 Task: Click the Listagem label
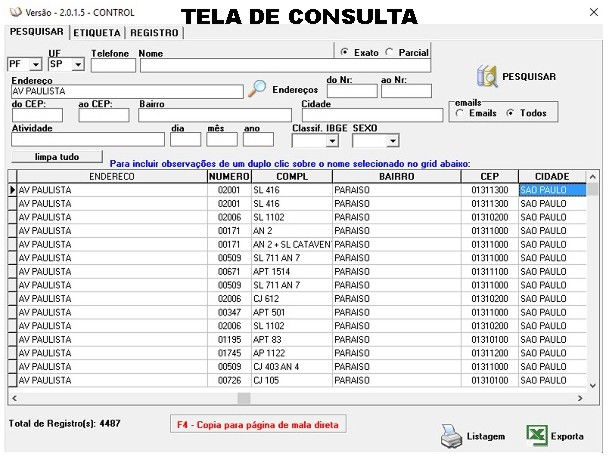[x=486, y=436]
